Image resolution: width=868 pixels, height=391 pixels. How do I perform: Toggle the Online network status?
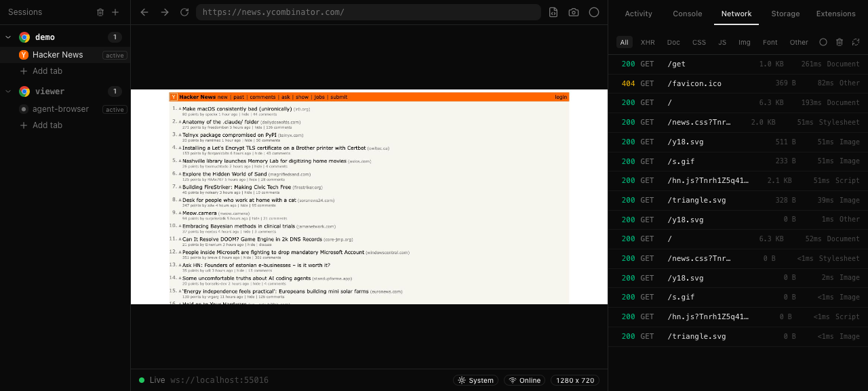click(525, 380)
